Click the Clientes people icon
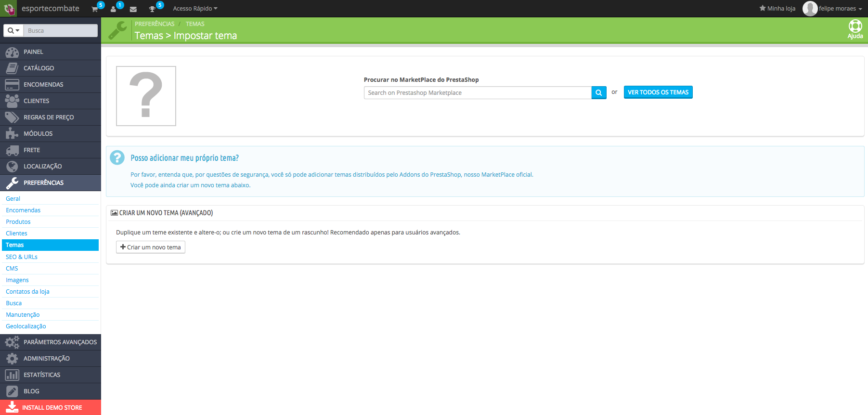This screenshot has width=868, height=415. pos(12,101)
